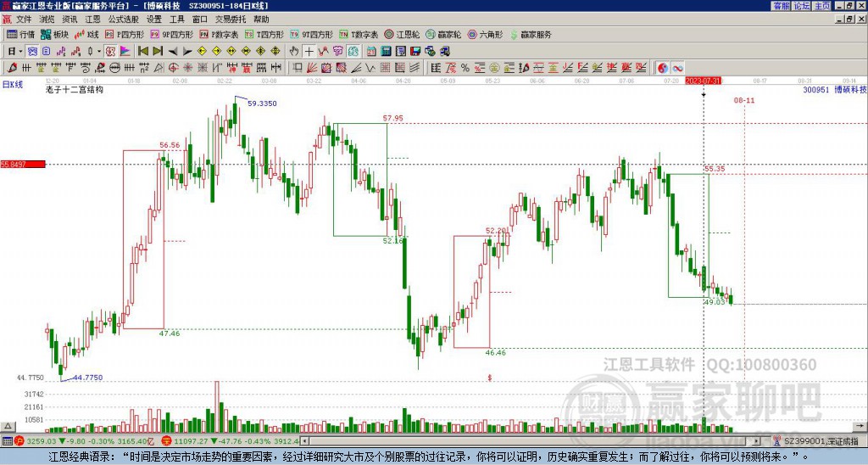Open the P四方形 square tool
The image size is (868, 465).
click(x=125, y=34)
